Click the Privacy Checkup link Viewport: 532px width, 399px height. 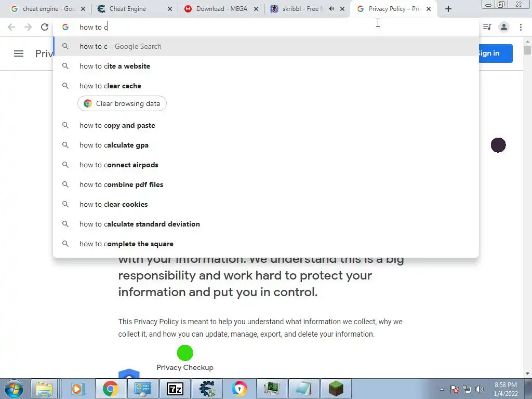[185, 367]
